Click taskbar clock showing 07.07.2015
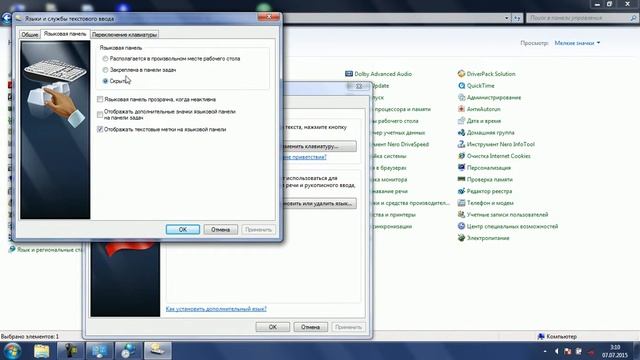Screen dimensions: 640x360 click(x=614, y=351)
